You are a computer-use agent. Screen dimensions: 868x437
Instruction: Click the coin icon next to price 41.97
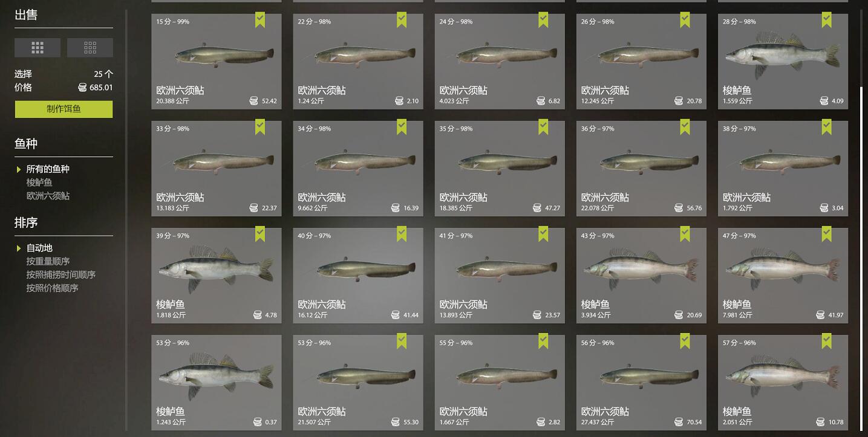coord(821,315)
